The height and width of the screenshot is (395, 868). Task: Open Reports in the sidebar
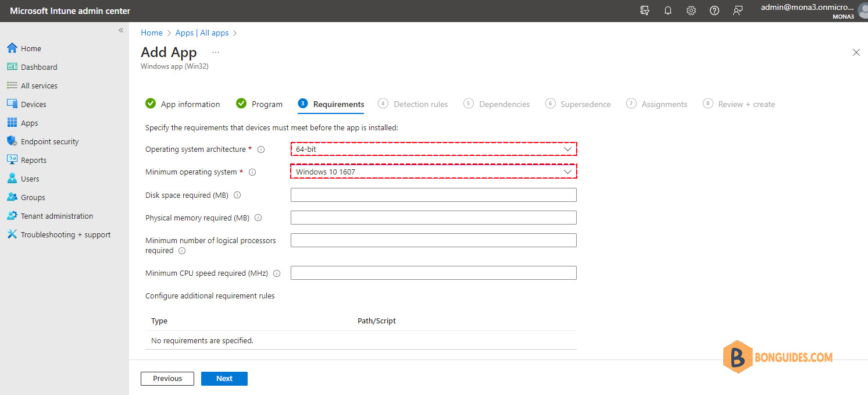click(x=33, y=160)
